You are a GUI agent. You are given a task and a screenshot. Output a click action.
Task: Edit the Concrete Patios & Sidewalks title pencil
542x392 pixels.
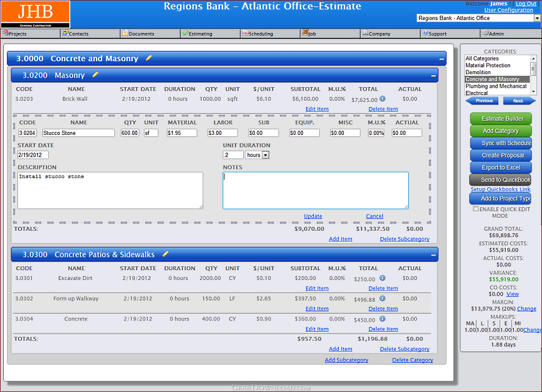pos(165,254)
